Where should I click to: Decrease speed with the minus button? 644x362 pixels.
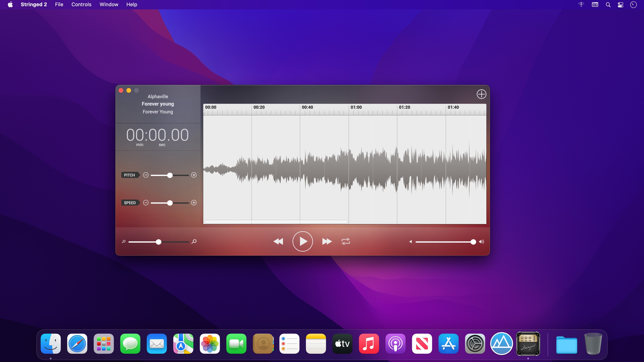pyautogui.click(x=146, y=203)
